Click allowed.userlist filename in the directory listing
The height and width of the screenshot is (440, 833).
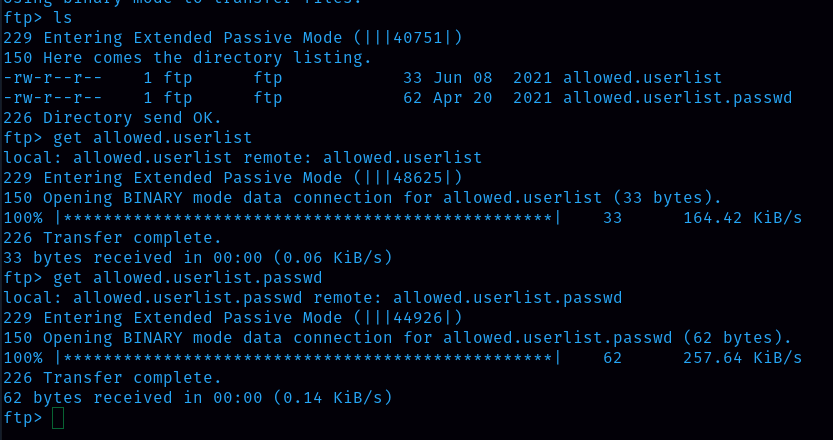(642, 77)
